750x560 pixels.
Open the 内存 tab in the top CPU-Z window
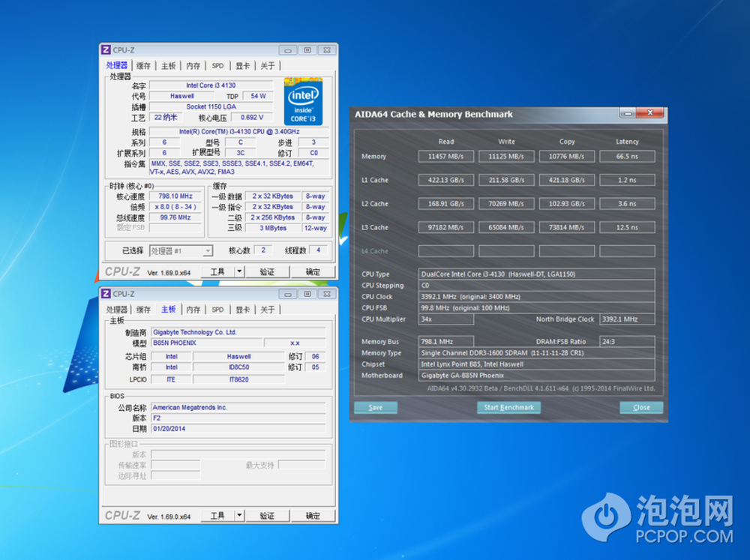pos(193,65)
